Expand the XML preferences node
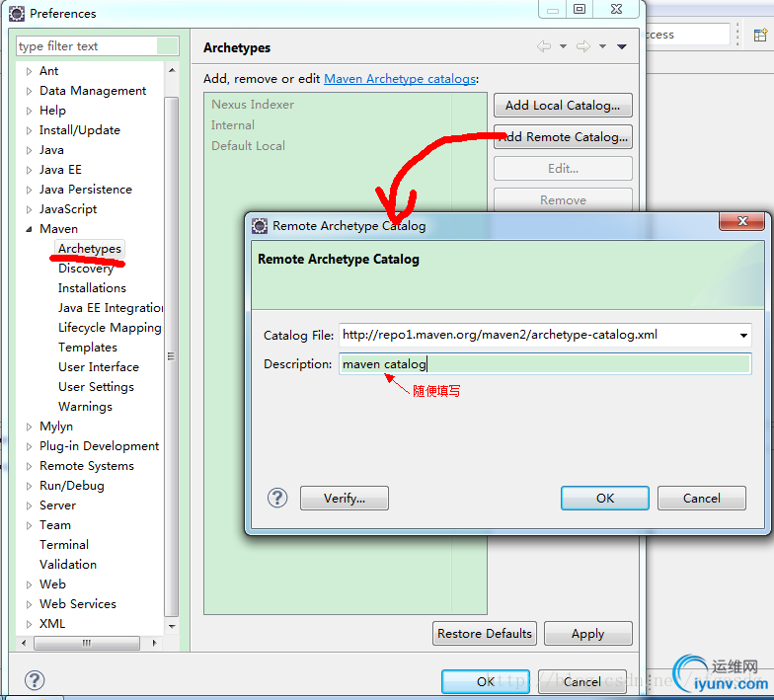This screenshot has height=700, width=774. click(x=30, y=624)
